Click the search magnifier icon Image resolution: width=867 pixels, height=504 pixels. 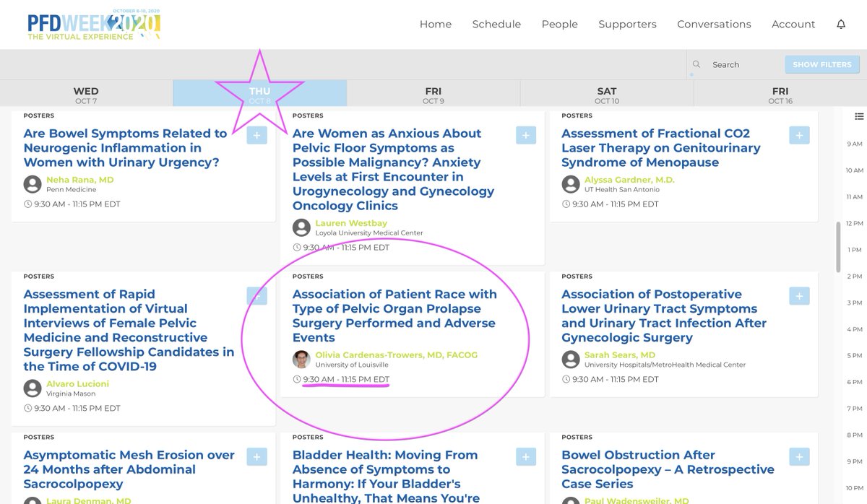(x=696, y=64)
